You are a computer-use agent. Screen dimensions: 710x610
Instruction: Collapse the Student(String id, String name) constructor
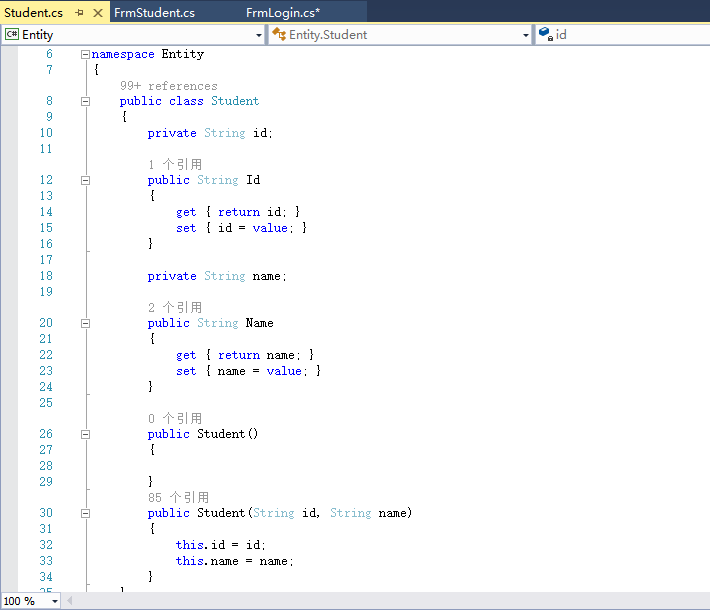[85, 514]
